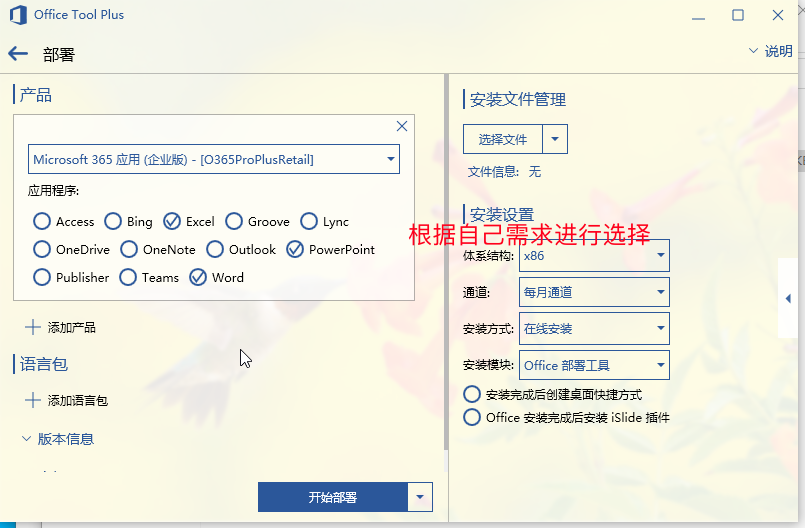805x528 pixels.
Task: Uncheck the PowerPoint application
Action: pyautogui.click(x=295, y=249)
